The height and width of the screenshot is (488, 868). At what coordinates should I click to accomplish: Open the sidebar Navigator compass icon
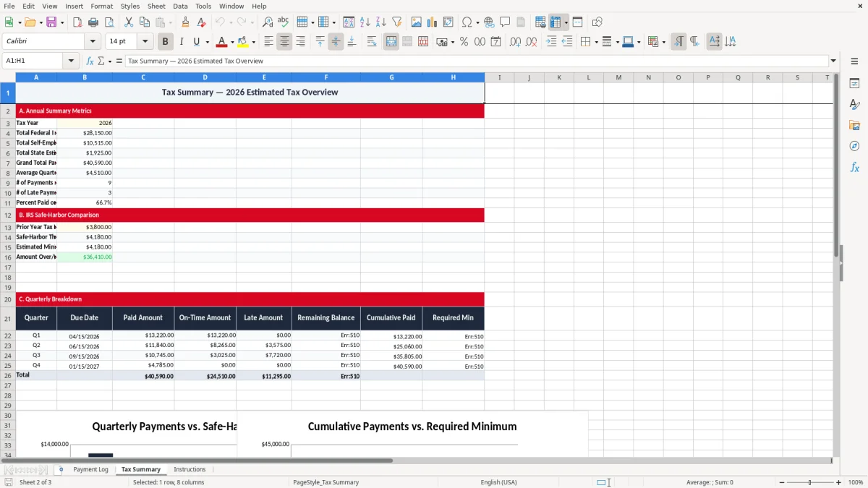pyautogui.click(x=854, y=146)
